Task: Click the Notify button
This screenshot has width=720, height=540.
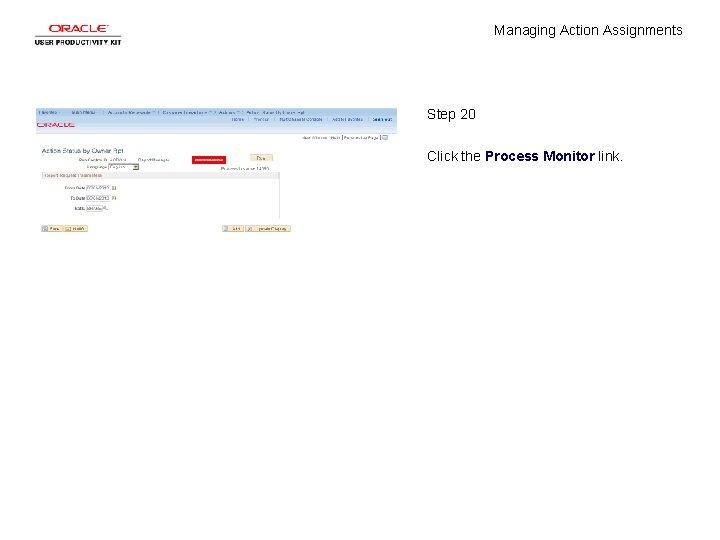Action: click(75, 229)
